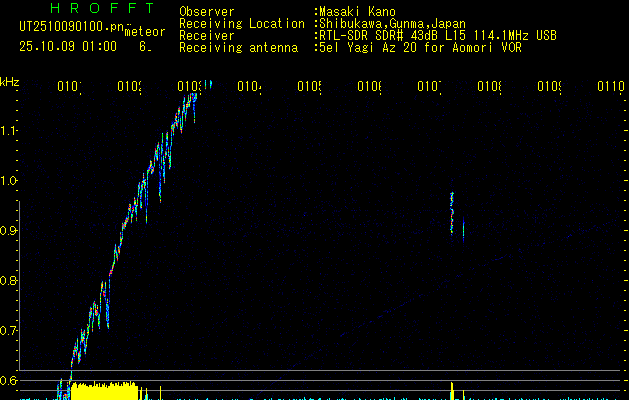Click the 0105 time axis label

pos(309,86)
